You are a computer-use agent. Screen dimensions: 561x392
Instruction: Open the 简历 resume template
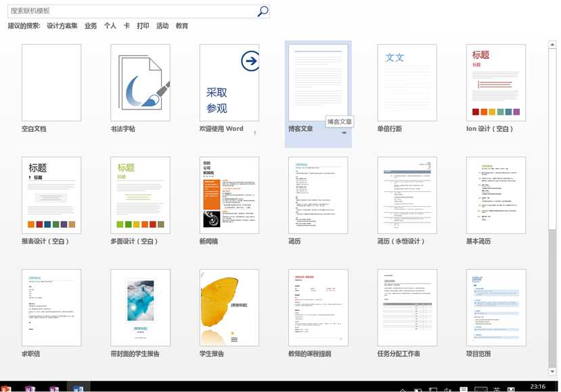318,195
